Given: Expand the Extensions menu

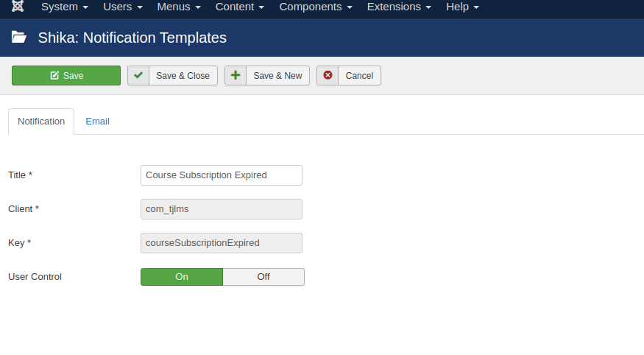Looking at the screenshot, I should click(x=399, y=7).
